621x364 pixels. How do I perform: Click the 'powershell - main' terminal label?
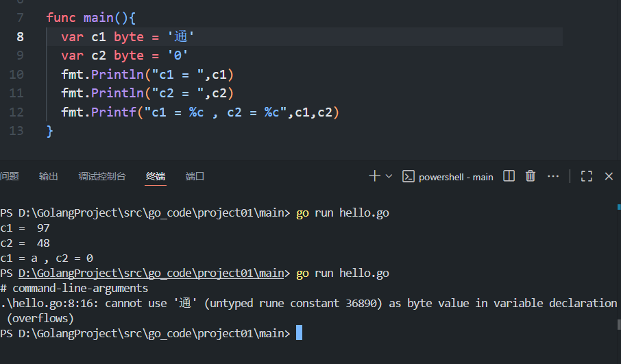456,177
